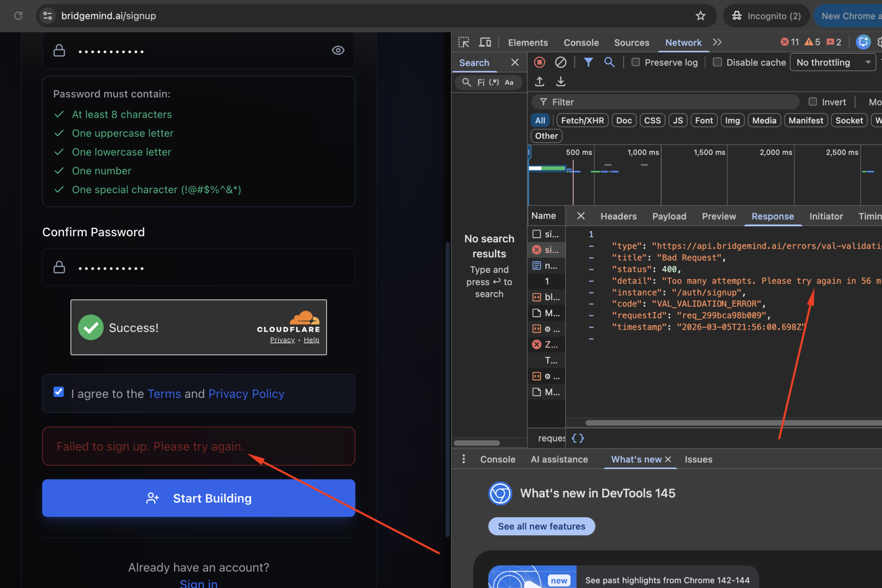Image resolution: width=882 pixels, height=588 pixels.
Task: Open the Console panel tab
Action: point(581,43)
